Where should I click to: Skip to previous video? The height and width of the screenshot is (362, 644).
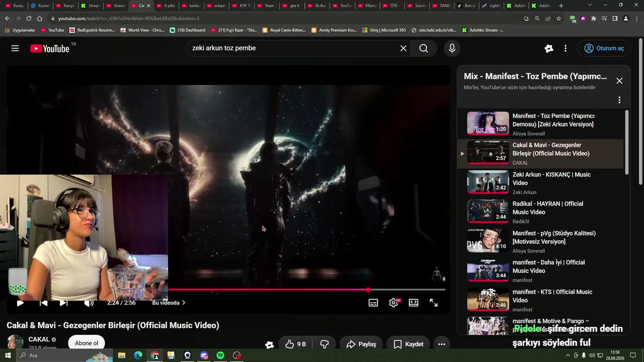pos(44,303)
